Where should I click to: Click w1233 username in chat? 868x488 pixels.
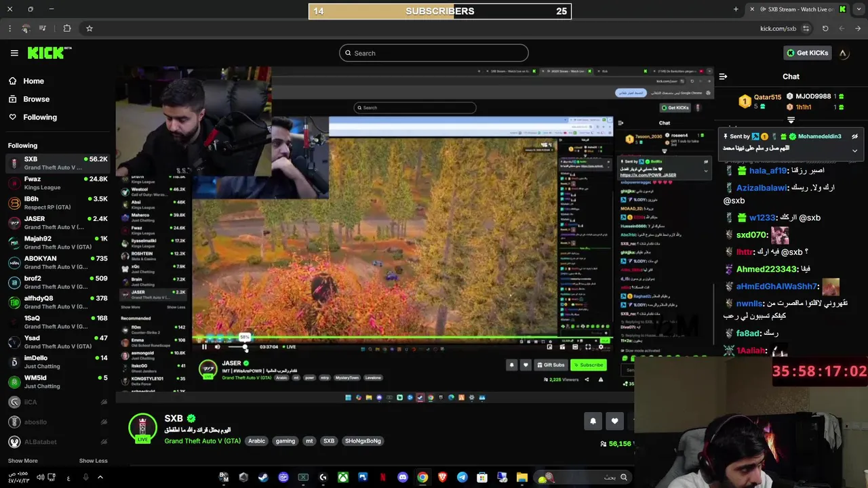[762, 218]
